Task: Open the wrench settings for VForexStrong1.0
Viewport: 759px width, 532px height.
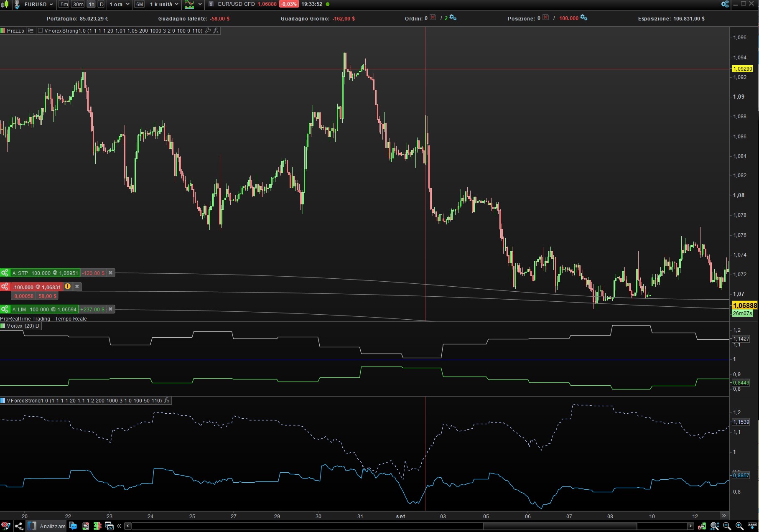Action: pyautogui.click(x=208, y=31)
